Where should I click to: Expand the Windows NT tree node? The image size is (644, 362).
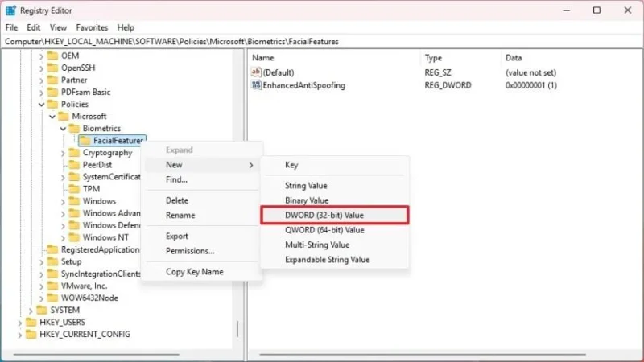tap(63, 237)
